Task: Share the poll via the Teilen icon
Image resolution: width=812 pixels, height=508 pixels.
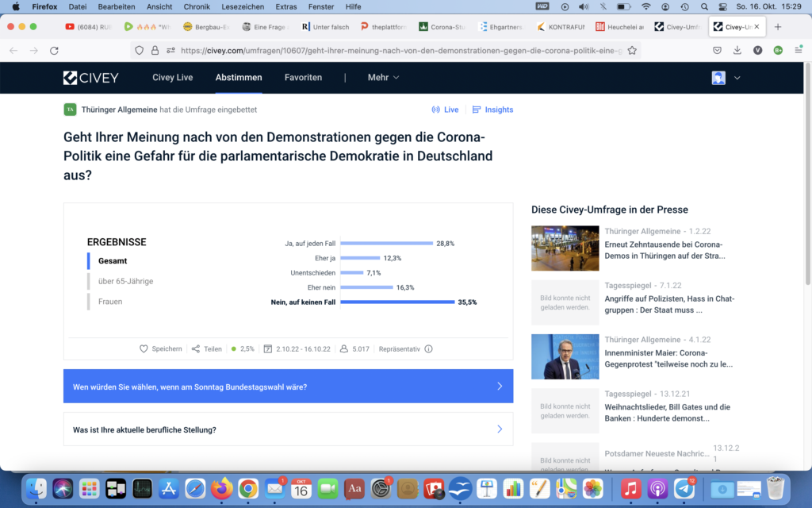Action: [x=196, y=348]
